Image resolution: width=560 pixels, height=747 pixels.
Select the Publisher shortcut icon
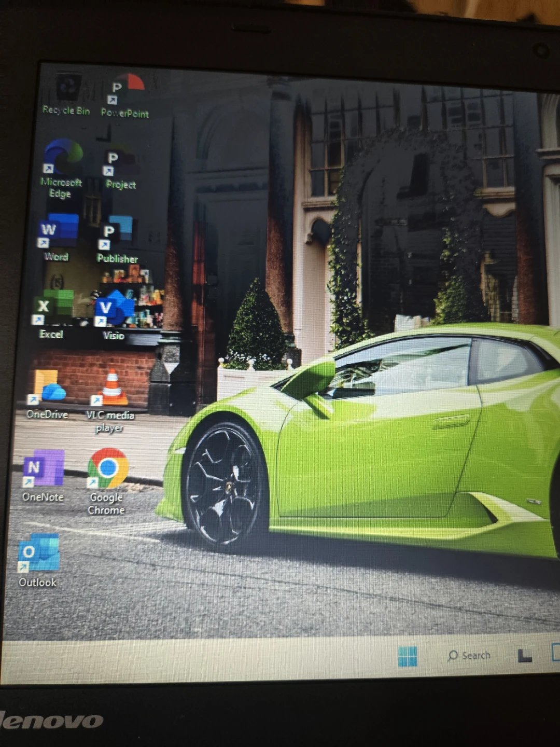[117, 235]
